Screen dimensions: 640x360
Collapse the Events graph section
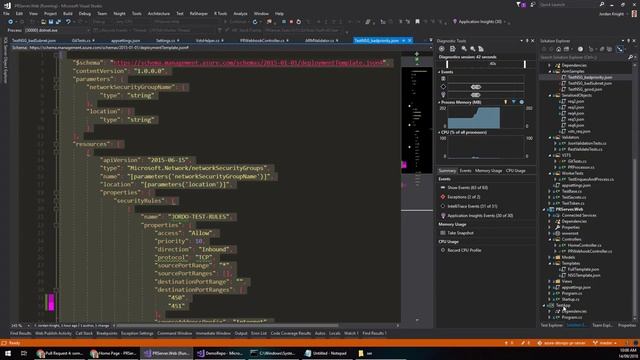click(439, 72)
